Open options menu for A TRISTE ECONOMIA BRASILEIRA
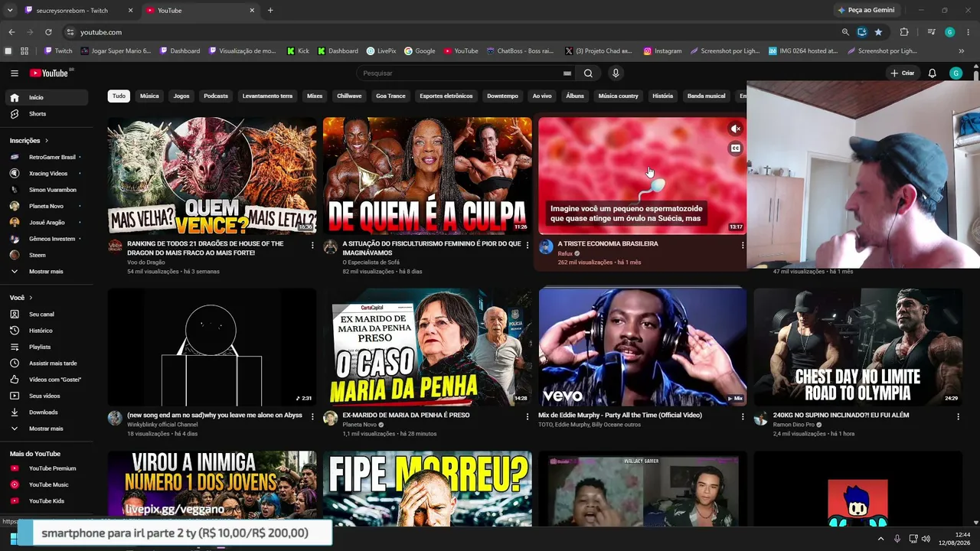This screenshot has width=980, height=551. (x=742, y=246)
